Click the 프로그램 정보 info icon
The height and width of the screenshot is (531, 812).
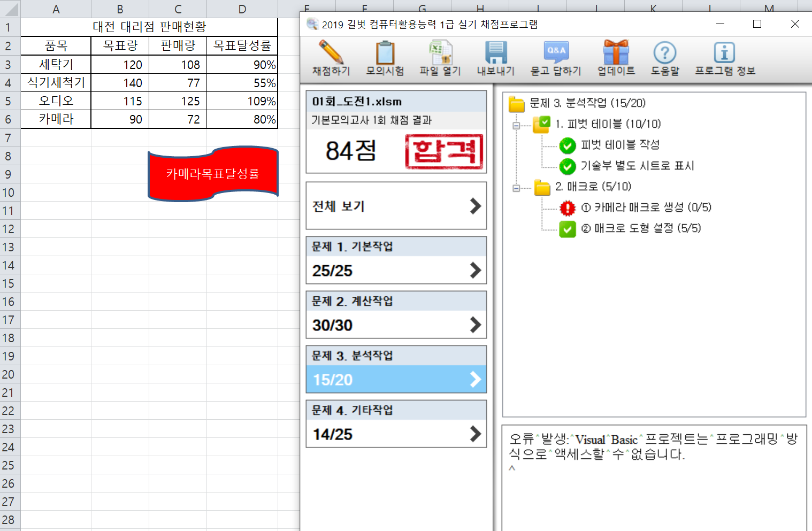pos(724,53)
